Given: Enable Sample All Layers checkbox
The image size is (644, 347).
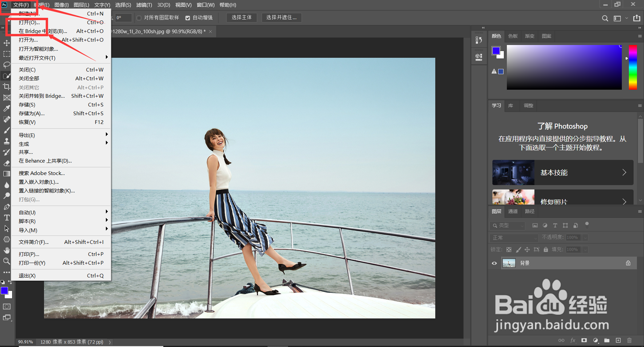Looking at the screenshot, I should (139, 18).
